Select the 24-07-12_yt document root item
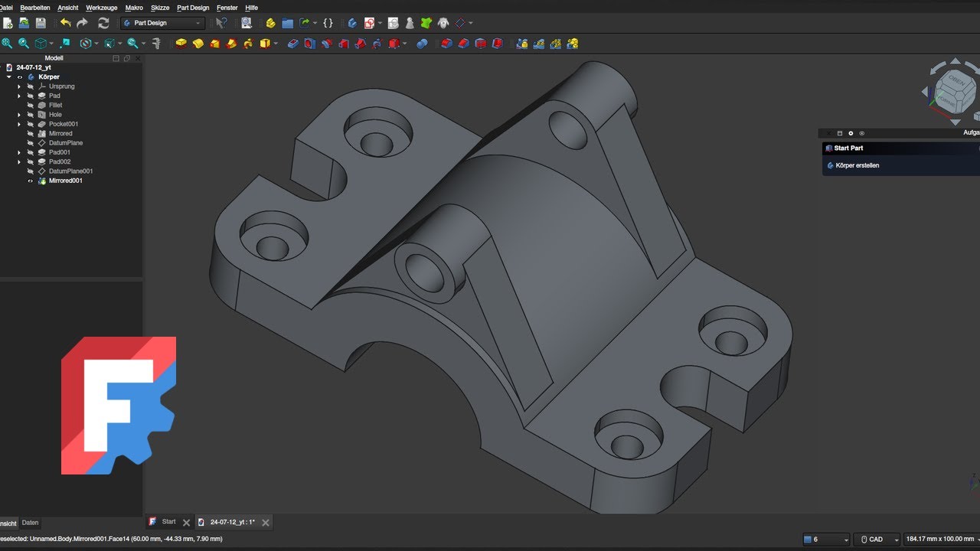 click(34, 67)
